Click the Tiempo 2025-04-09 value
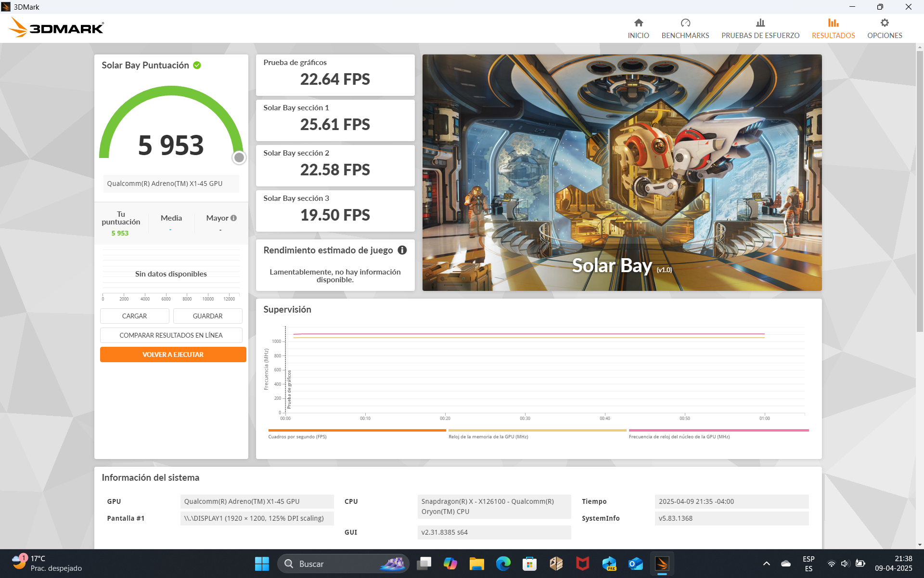This screenshot has height=578, width=924. (x=731, y=501)
